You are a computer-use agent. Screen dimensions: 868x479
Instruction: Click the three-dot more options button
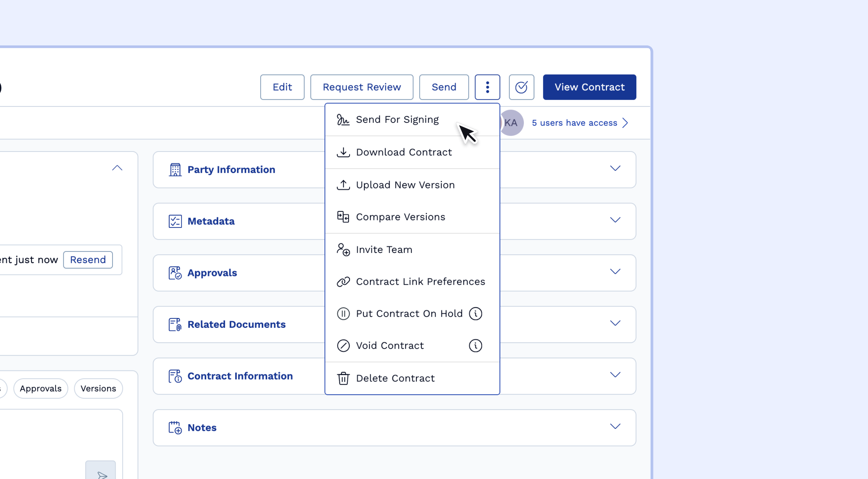click(487, 87)
